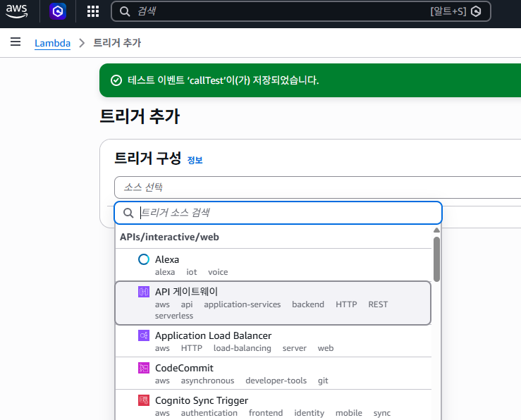The height and width of the screenshot is (420, 521).
Task: Click the 'frontend' tag text
Action: click(266, 413)
